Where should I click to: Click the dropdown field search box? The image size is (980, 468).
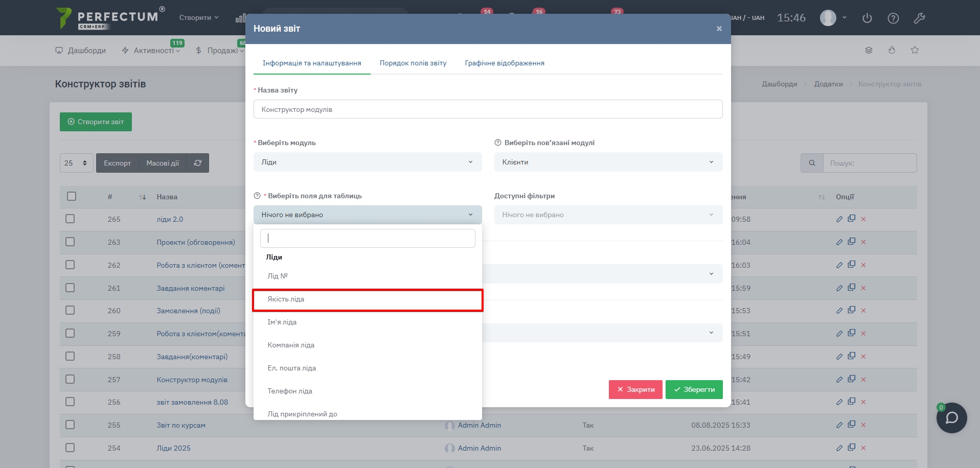[x=368, y=238]
